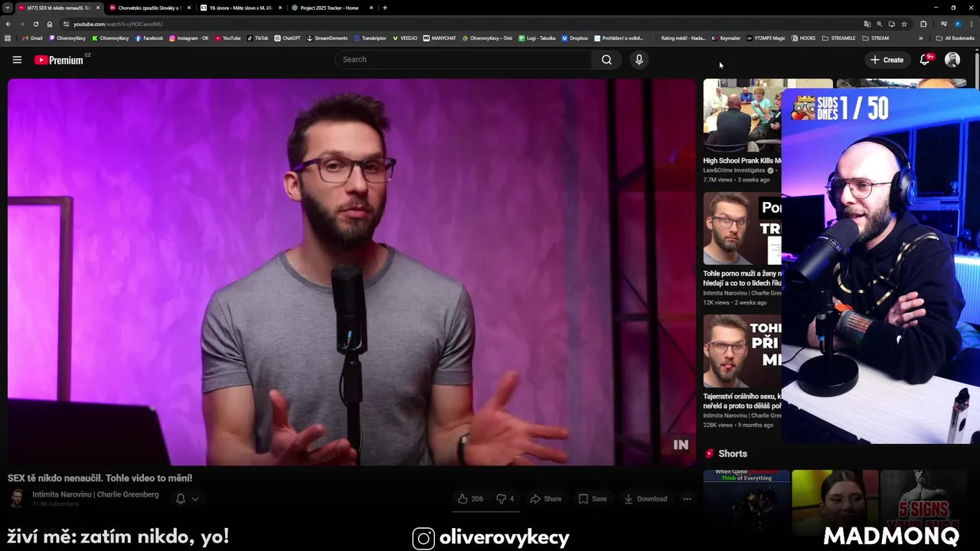
Task: Open Chrome three-dot menu
Action: tap(972, 24)
